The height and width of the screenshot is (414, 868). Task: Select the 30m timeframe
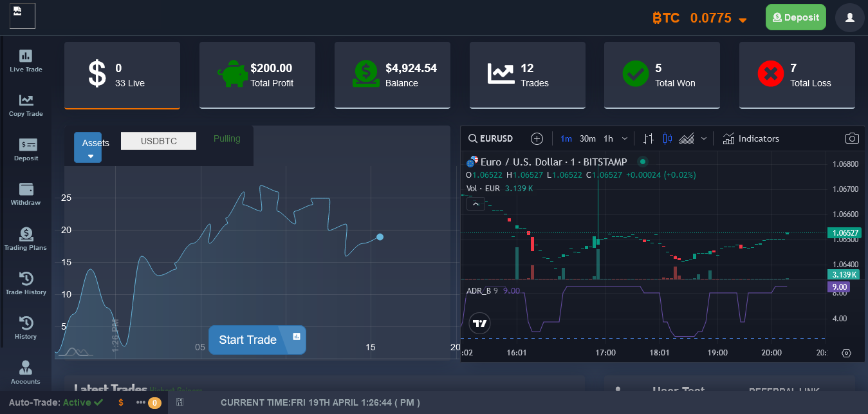click(x=587, y=138)
